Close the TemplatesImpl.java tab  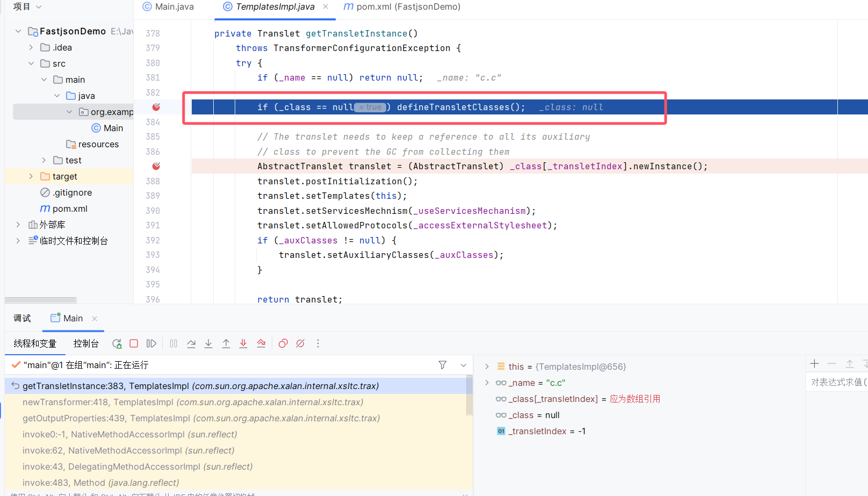coord(325,6)
